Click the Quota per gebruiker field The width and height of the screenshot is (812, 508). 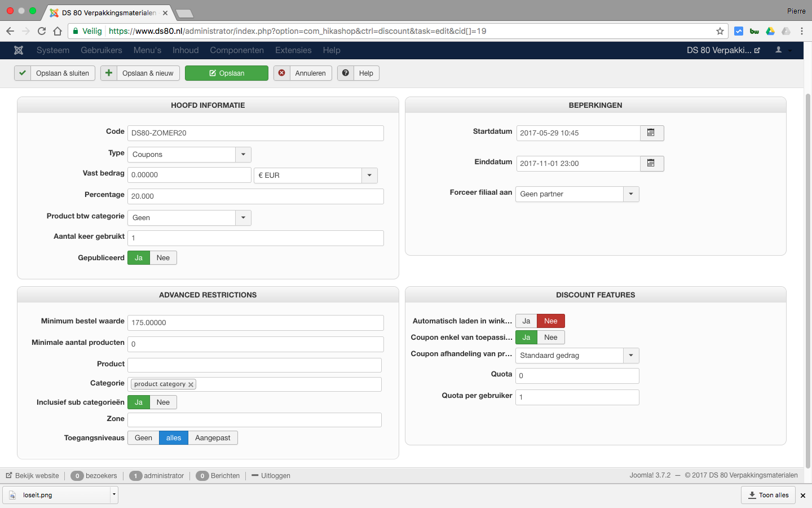577,397
